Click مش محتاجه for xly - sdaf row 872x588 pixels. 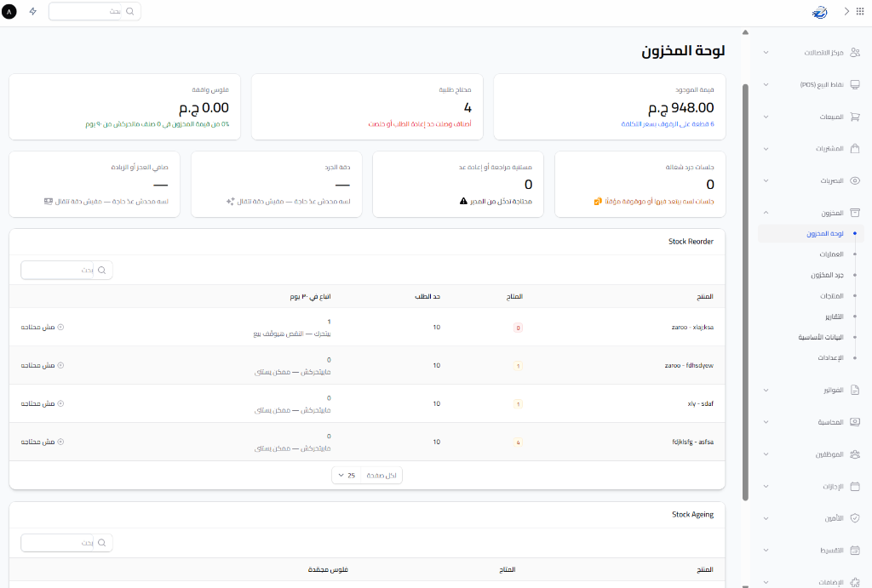(x=43, y=403)
